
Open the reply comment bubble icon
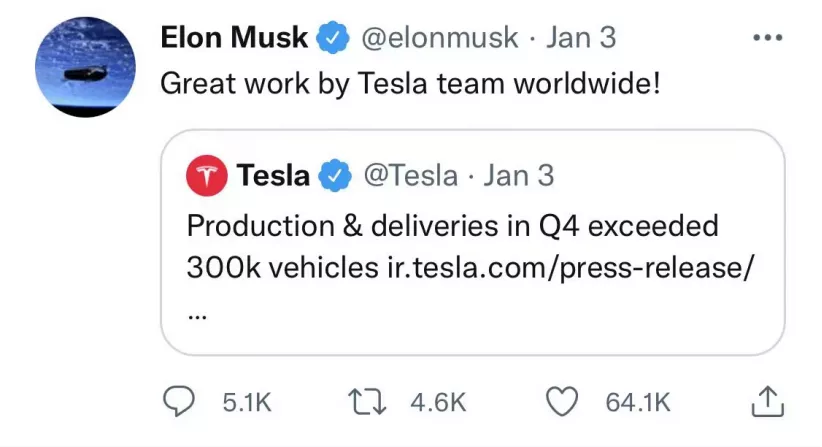[179, 401]
